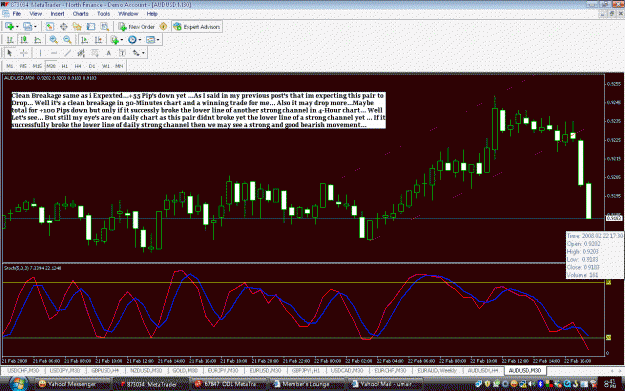This screenshot has height=391, width=625.
Task: Switch to the NZDUSD,M30 chart tab
Action: coord(146,371)
